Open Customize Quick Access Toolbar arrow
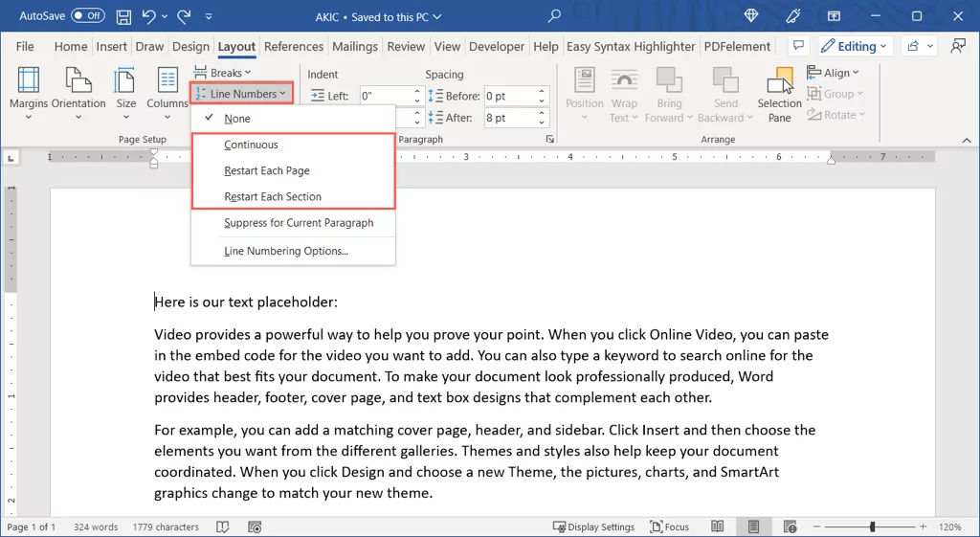The width and height of the screenshot is (980, 537). (x=209, y=17)
